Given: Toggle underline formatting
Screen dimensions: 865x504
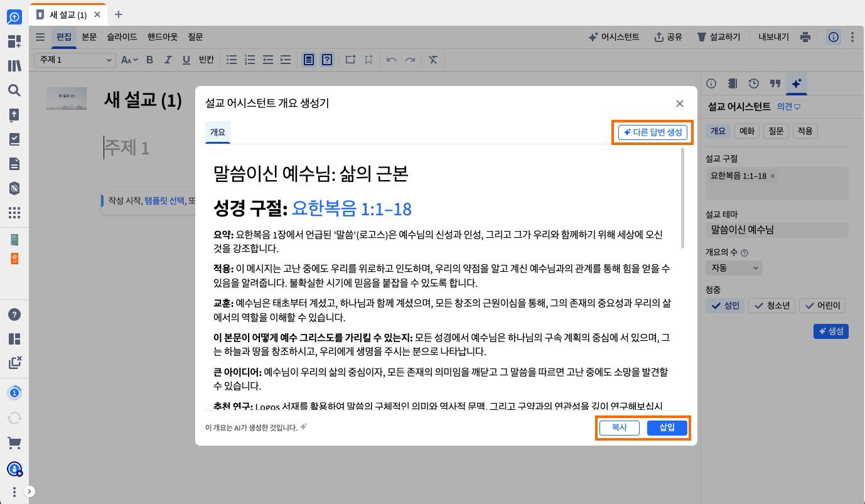Looking at the screenshot, I should (186, 60).
